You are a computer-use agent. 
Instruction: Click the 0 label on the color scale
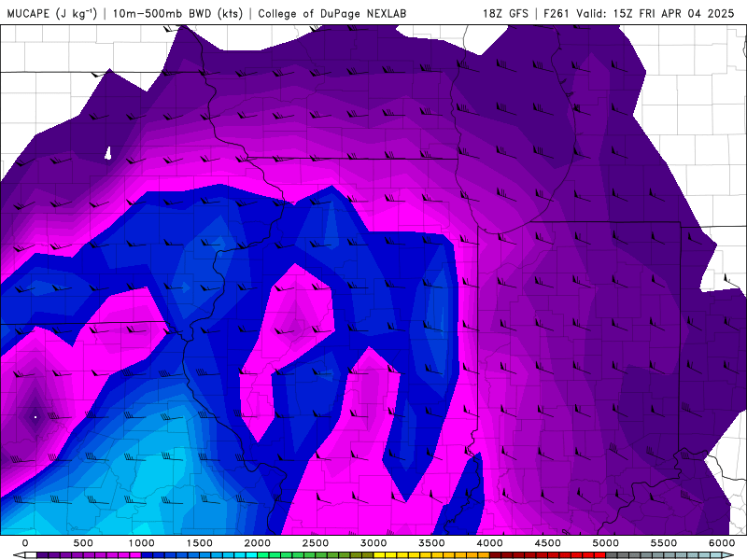[x=25, y=543]
